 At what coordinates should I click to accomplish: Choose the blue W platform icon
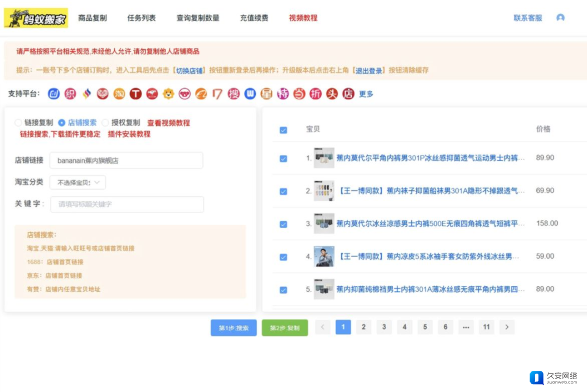point(250,94)
